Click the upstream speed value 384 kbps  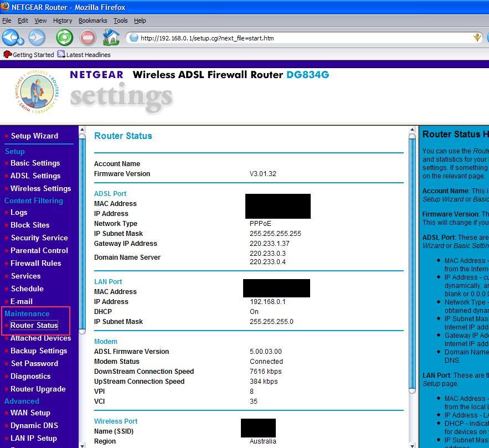(x=264, y=382)
